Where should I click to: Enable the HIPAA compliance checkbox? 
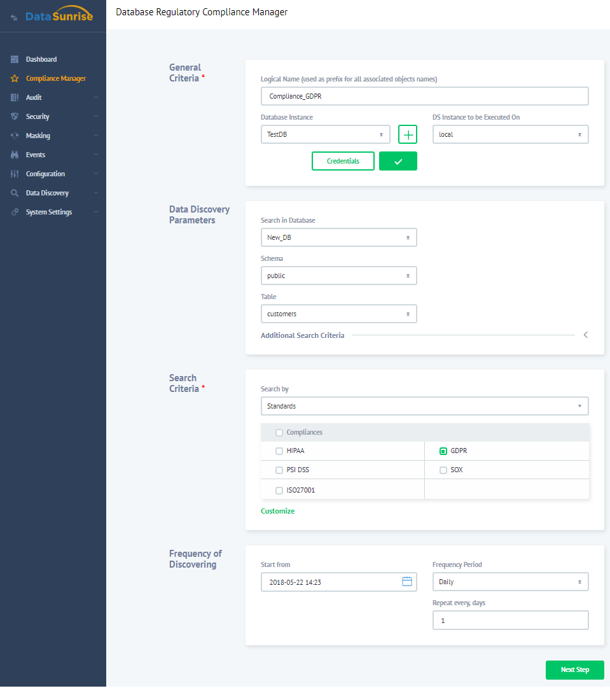tap(279, 451)
